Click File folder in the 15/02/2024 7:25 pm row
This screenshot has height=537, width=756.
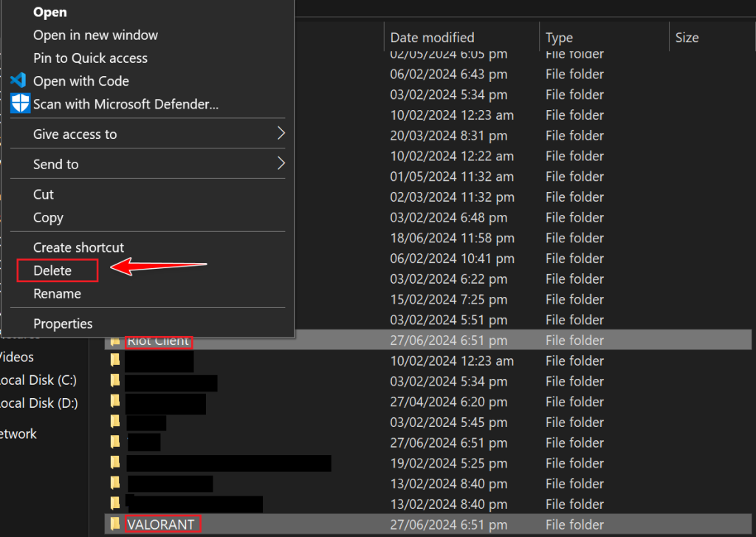pos(574,300)
